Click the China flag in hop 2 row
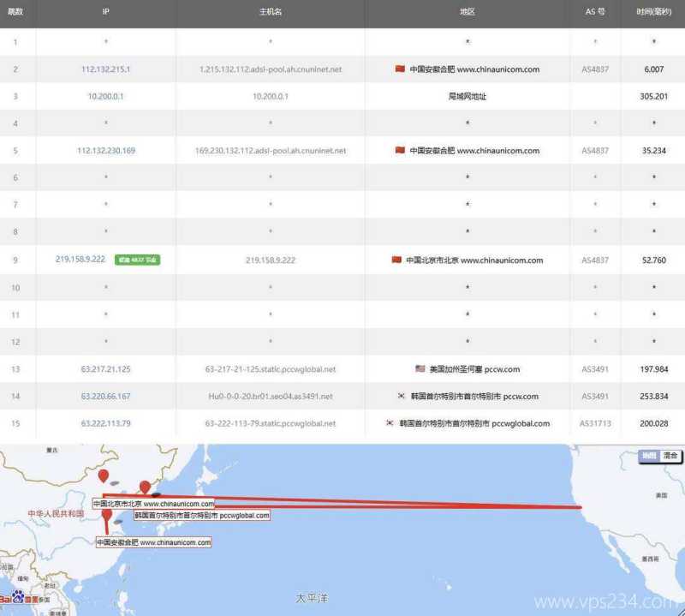 click(x=400, y=69)
